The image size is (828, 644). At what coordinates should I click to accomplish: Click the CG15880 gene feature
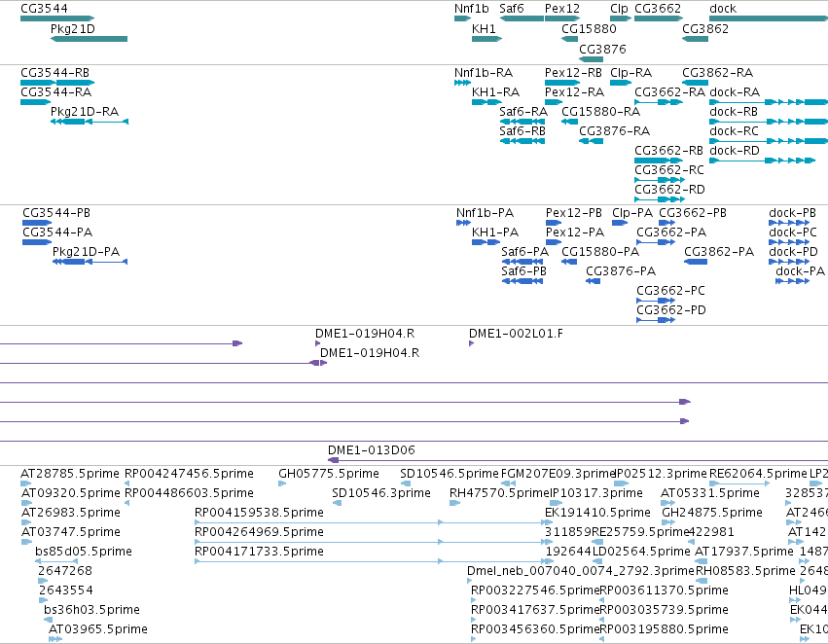[x=570, y=39]
